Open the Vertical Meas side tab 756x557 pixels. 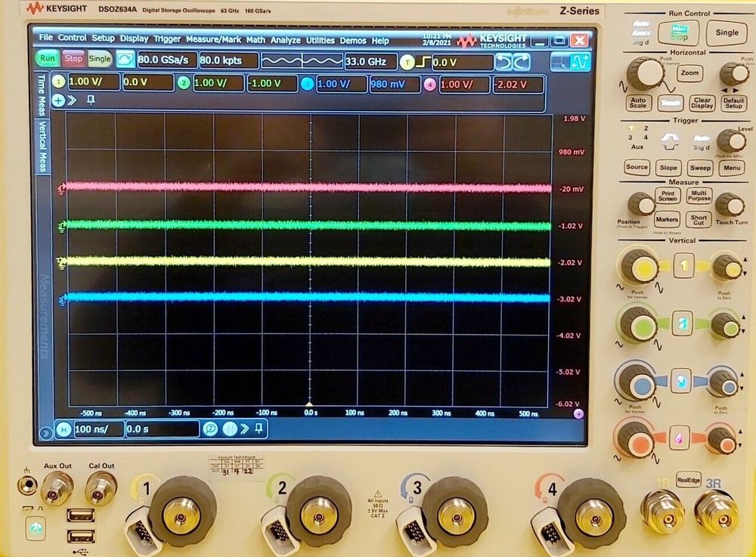[42, 147]
